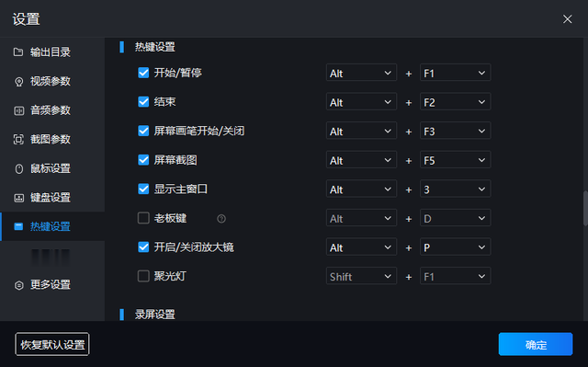The width and height of the screenshot is (588, 367).
Task: Open the F5 key dropdown for 屏幕截图
Action: click(x=456, y=160)
